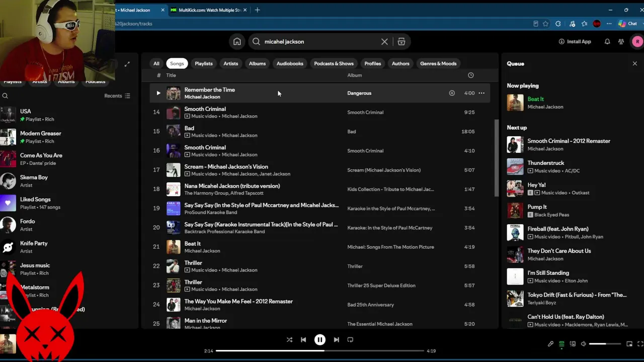Open the Browse icon in search bar

[x=401, y=42]
